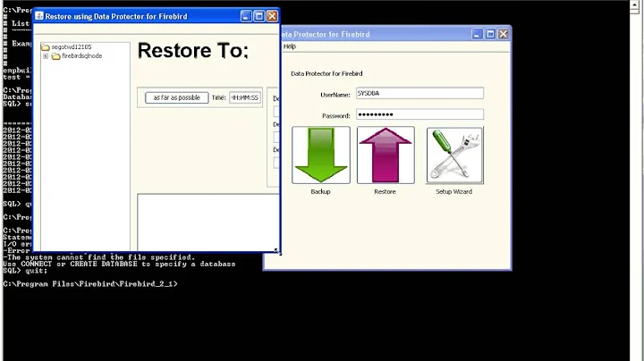Close the Restore using Data Protector window
The width and height of the screenshot is (644, 361).
tap(272, 16)
